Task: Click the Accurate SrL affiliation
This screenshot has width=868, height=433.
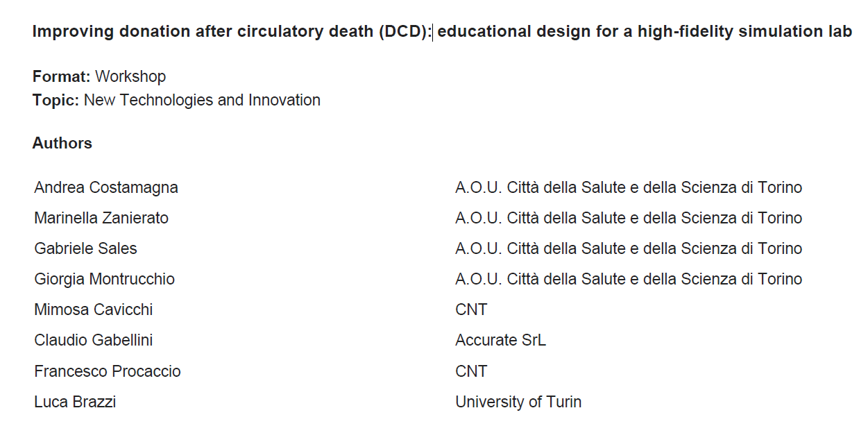Action: [500, 340]
